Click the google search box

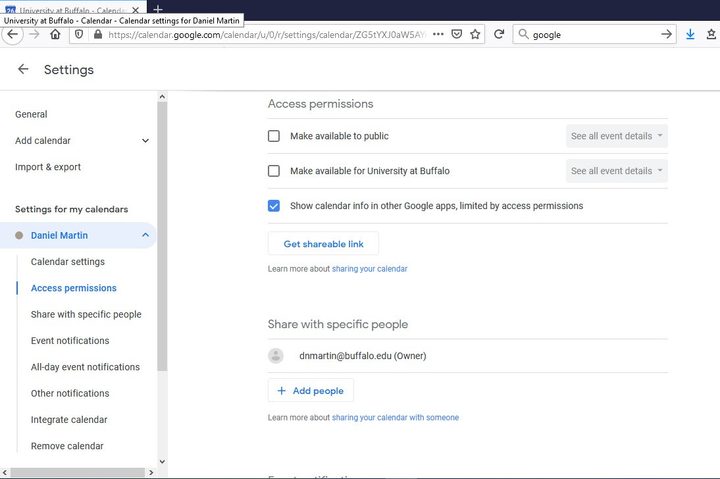tap(595, 34)
